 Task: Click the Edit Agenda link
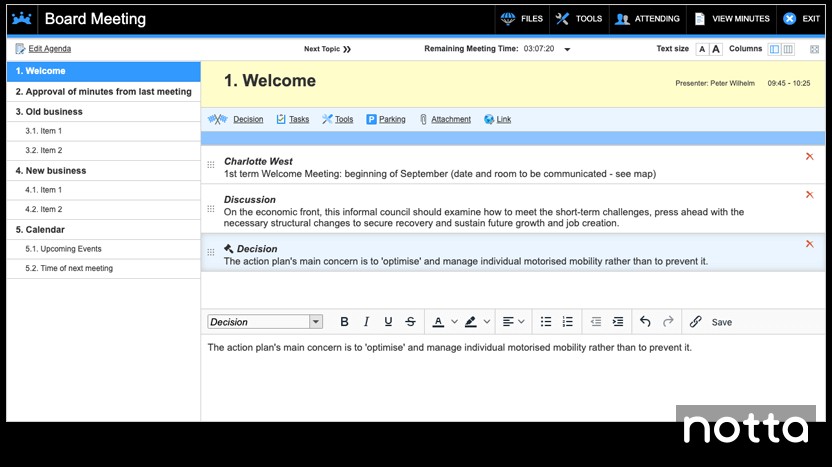point(49,49)
